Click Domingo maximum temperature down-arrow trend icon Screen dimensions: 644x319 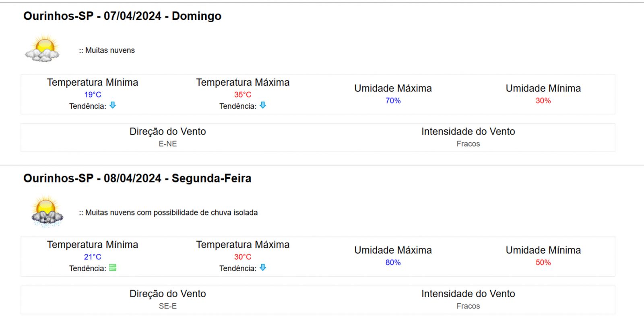tap(263, 105)
